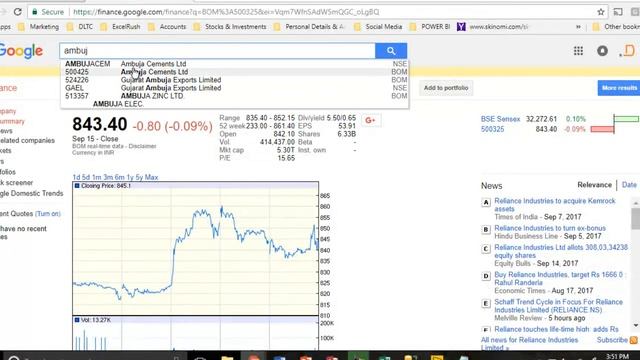Click the Subscribe RSS feed icon
Image resolution: width=640 pixels, height=360 pixels.
(633, 340)
